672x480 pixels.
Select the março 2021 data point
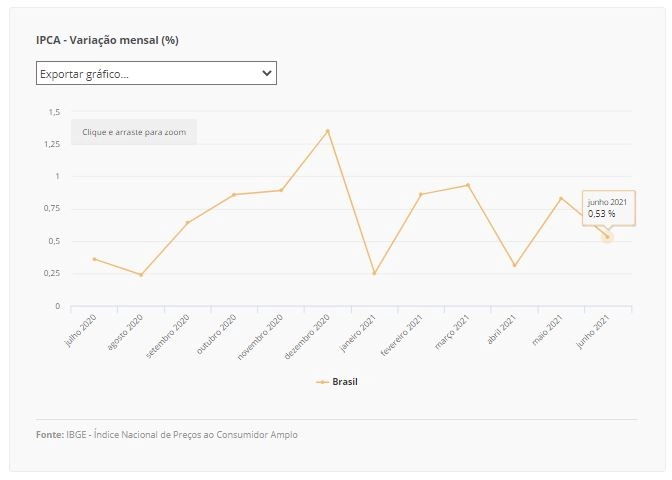(468, 185)
